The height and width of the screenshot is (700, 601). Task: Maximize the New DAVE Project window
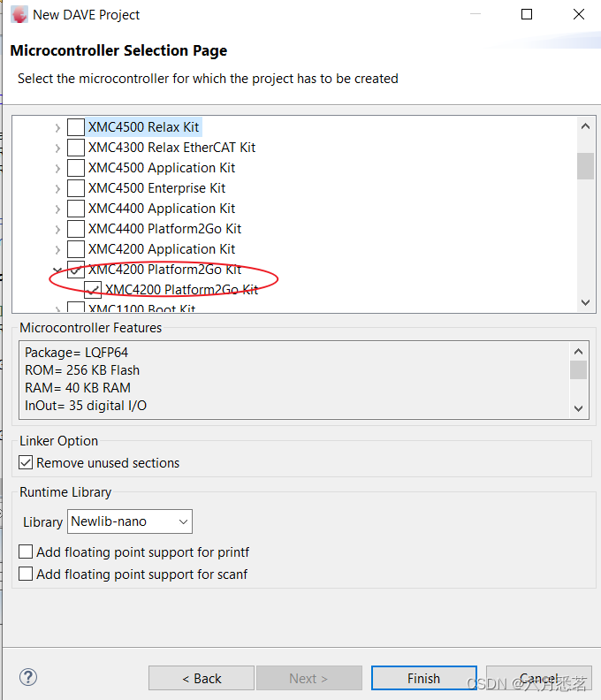click(x=527, y=14)
